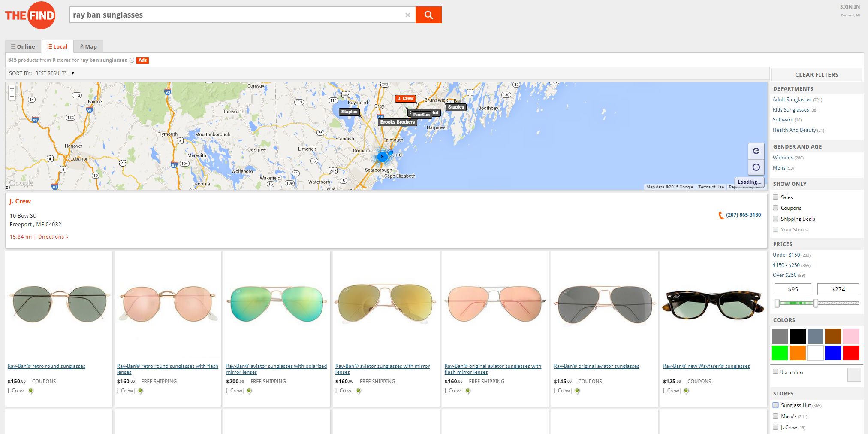Click the orange search magnifier icon
Screen dimensions: 868x434
428,14
